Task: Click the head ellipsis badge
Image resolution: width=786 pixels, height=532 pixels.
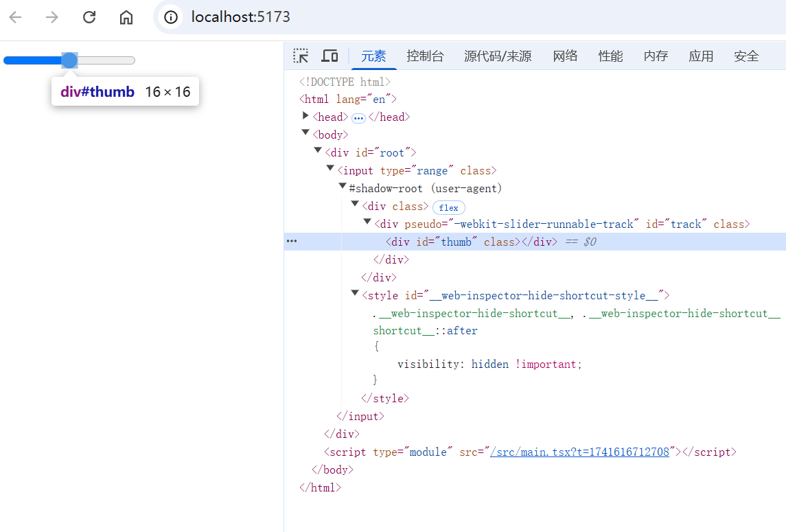Action: 358,118
